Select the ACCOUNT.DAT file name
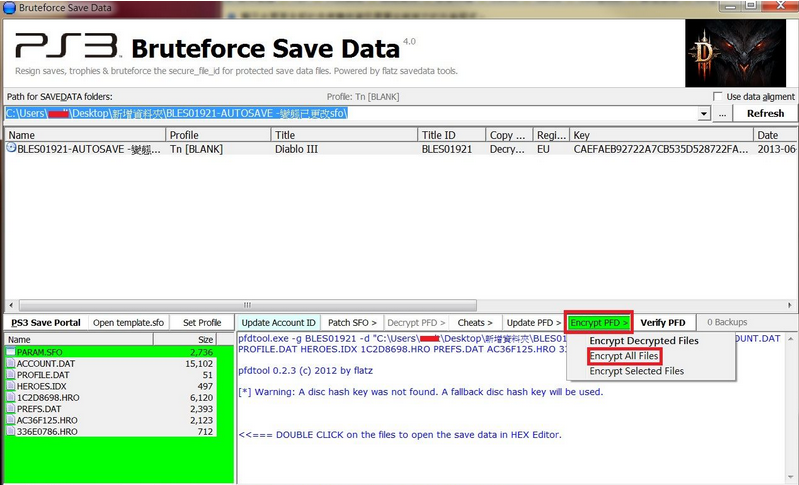Screen dimensions: 799x485 tap(46, 363)
